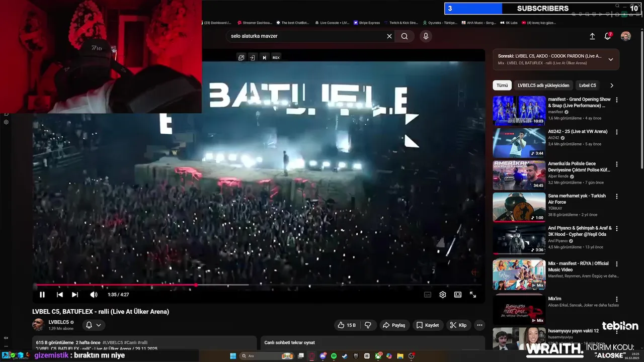Open the more actions three-dot menu
This screenshot has height=362, width=644.
pos(479,325)
